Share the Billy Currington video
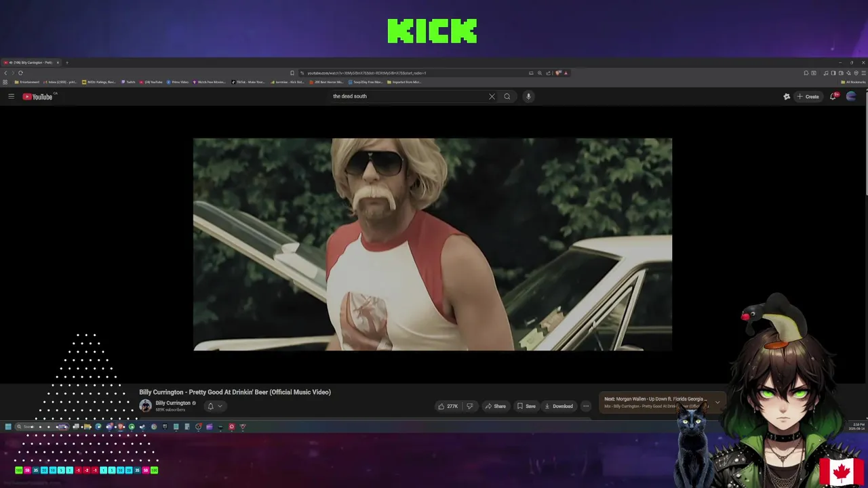Screen dimensions: 868x488 (495, 406)
